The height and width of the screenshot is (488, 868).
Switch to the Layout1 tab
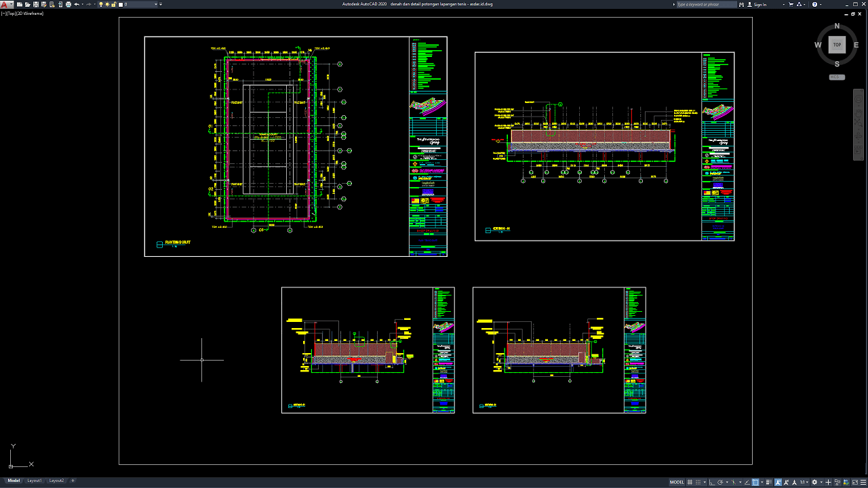click(34, 481)
